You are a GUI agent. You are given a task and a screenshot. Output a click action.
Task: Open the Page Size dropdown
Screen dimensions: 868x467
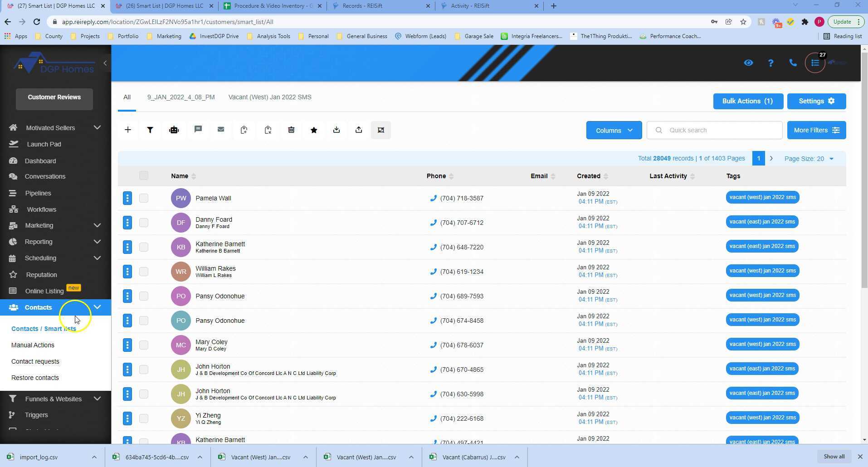coord(809,158)
